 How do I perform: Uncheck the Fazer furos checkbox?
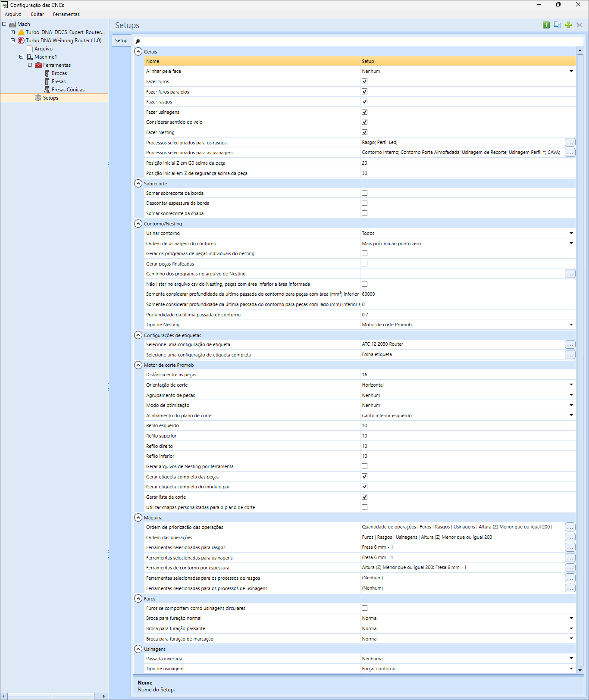364,81
